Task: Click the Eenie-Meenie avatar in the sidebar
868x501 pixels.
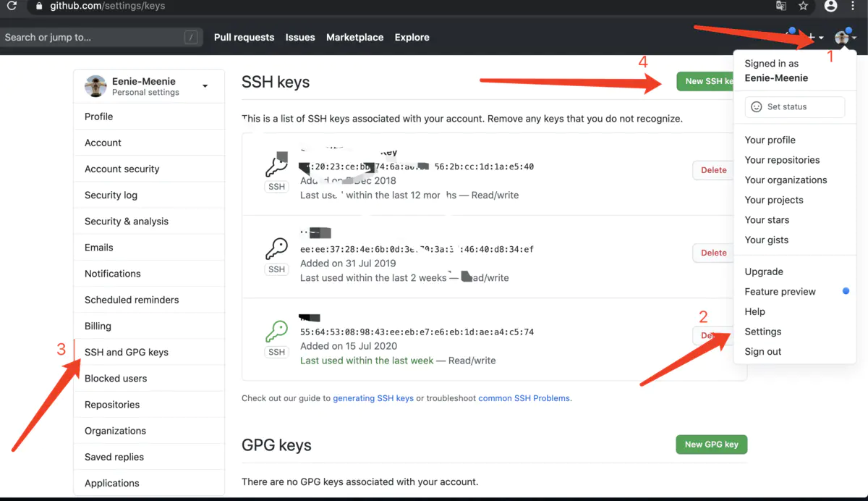Action: click(x=95, y=86)
